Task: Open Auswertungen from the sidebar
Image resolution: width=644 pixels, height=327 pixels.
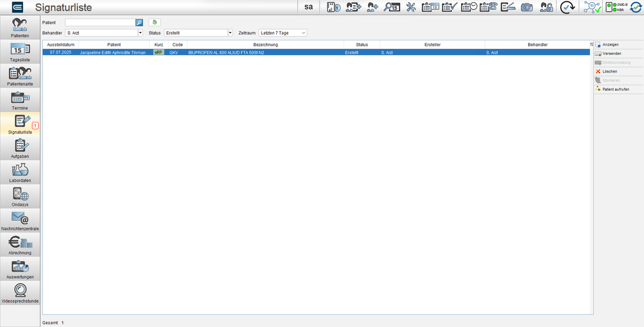Action: 20,269
